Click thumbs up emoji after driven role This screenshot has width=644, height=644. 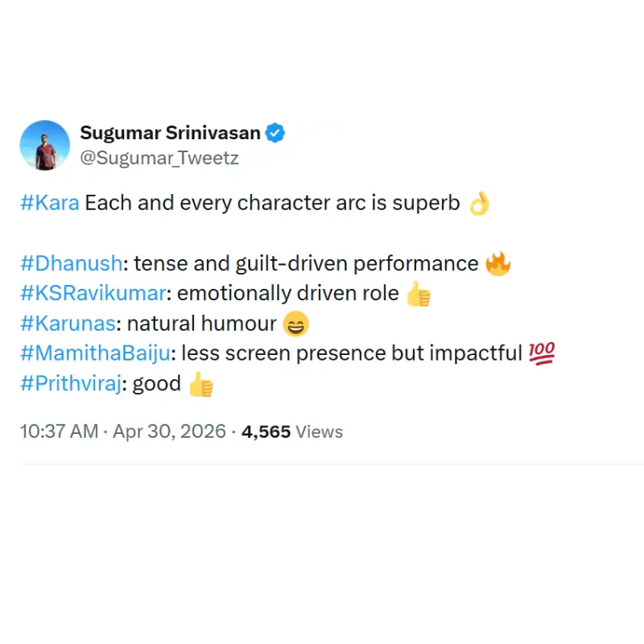click(418, 294)
